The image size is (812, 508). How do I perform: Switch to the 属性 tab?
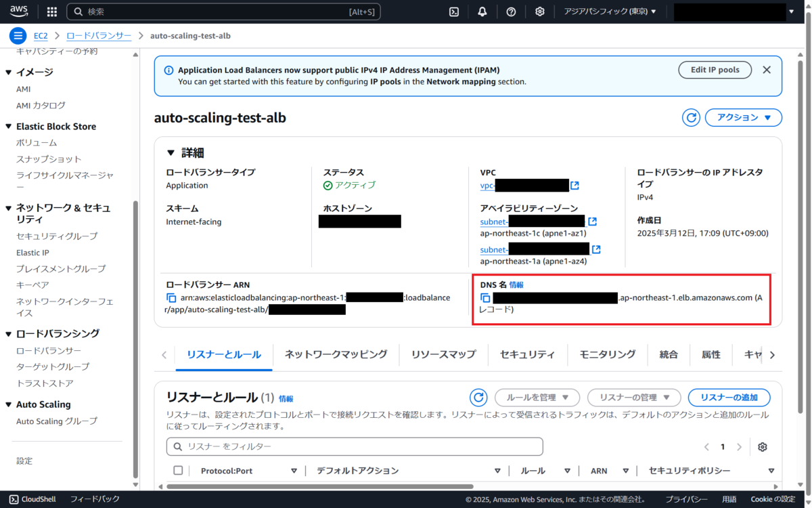pyautogui.click(x=711, y=354)
